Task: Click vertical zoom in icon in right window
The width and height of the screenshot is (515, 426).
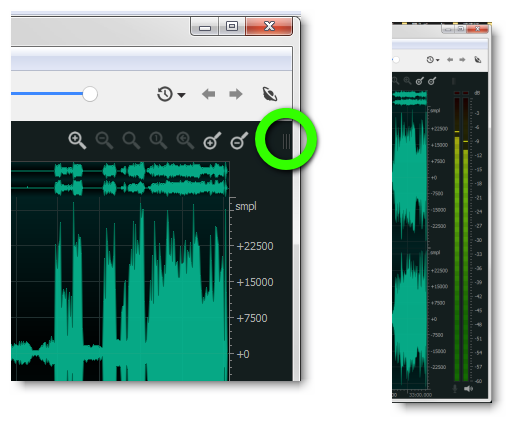Action: 420,81
